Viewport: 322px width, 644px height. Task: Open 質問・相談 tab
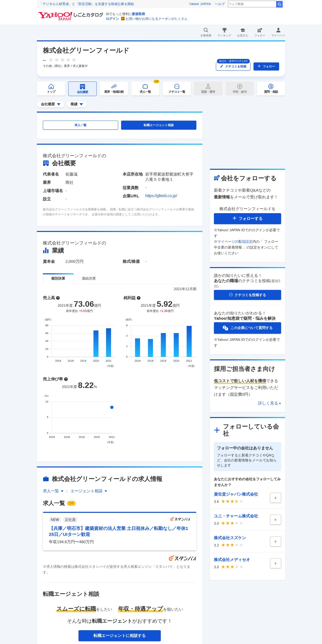(271, 89)
